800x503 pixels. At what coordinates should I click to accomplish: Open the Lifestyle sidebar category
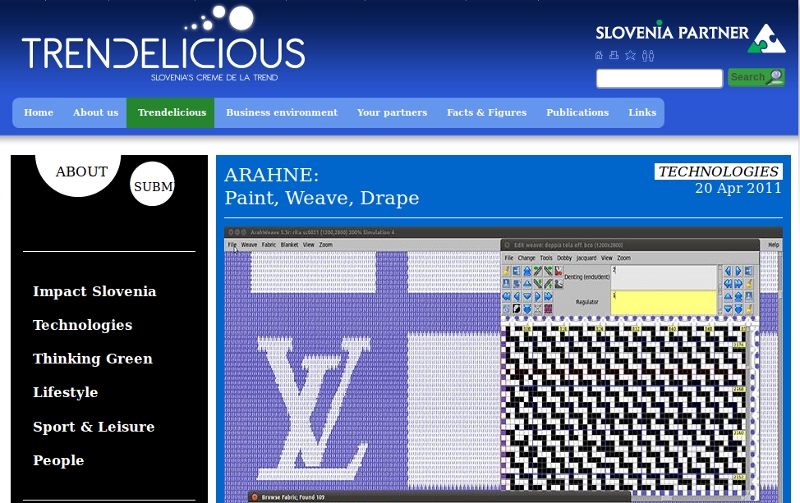point(65,392)
